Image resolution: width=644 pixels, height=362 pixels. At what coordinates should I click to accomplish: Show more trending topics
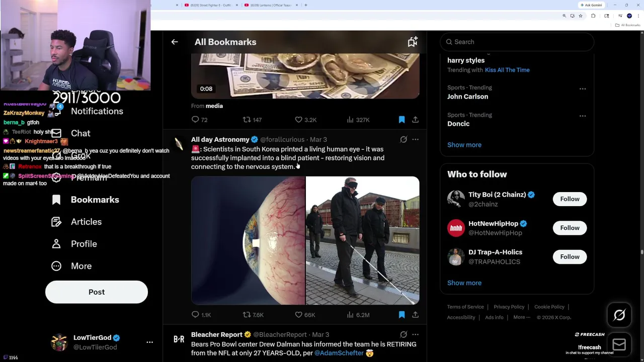pyautogui.click(x=464, y=145)
